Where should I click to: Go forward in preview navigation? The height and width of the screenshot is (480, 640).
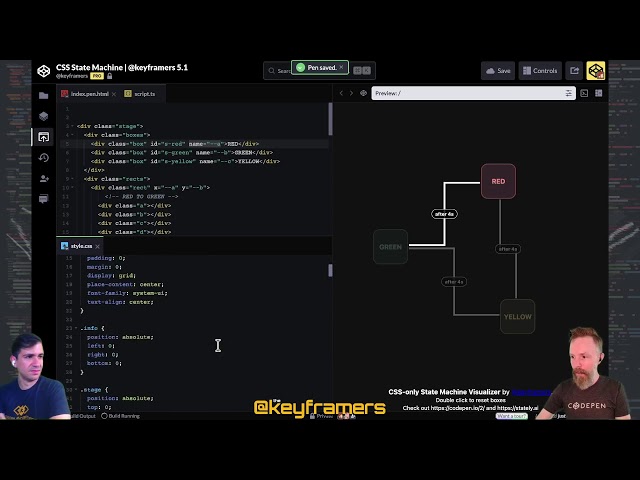pyautogui.click(x=351, y=93)
